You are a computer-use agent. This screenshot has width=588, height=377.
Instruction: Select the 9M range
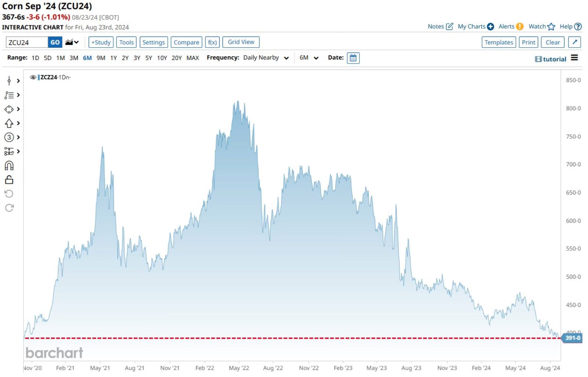[101, 58]
